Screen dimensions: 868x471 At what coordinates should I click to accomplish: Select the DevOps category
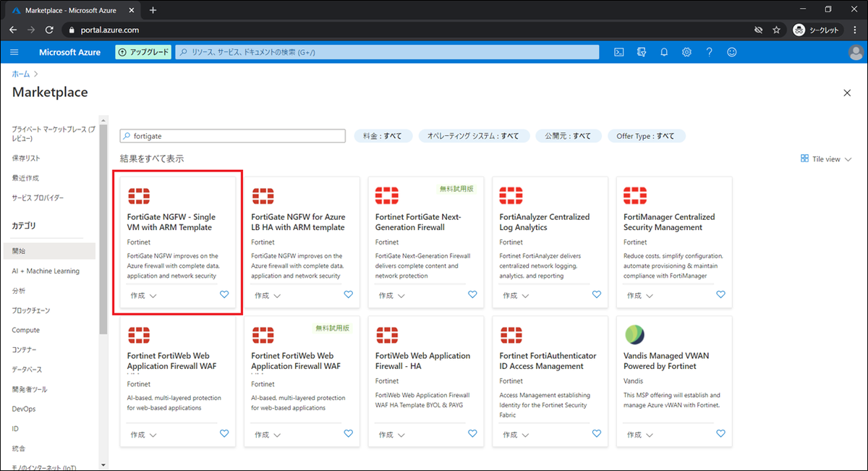tap(24, 409)
